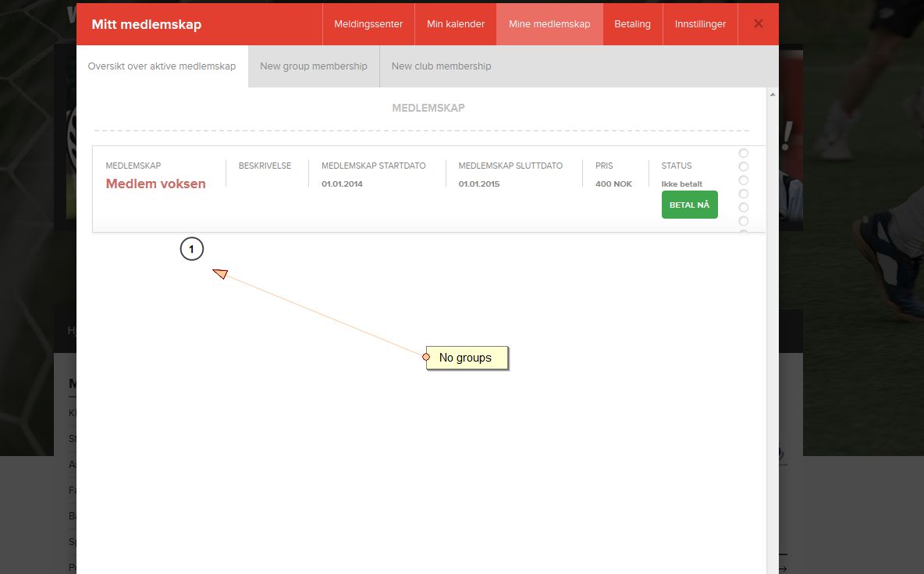Click the scrollbar up arrow
This screenshot has width=924, height=574.
pos(773,94)
